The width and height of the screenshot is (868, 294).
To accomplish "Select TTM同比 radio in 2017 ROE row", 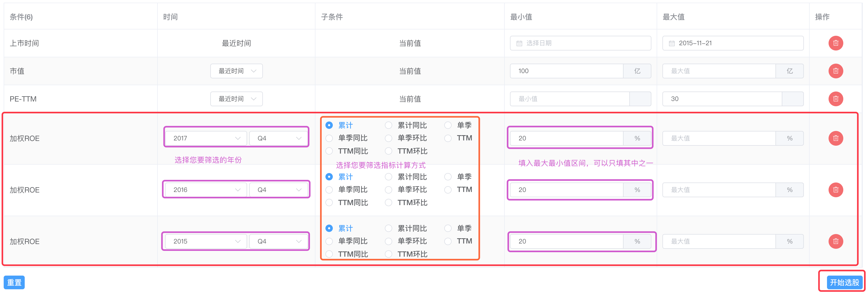I will [x=329, y=151].
